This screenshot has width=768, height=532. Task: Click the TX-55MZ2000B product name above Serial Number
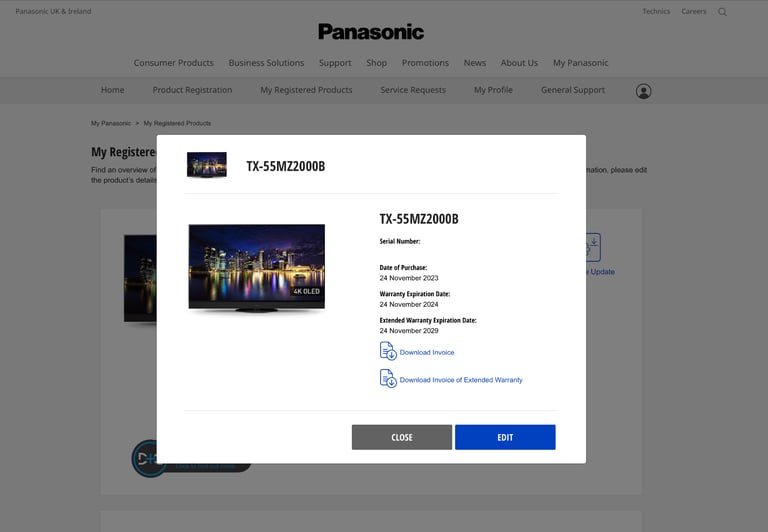point(419,218)
